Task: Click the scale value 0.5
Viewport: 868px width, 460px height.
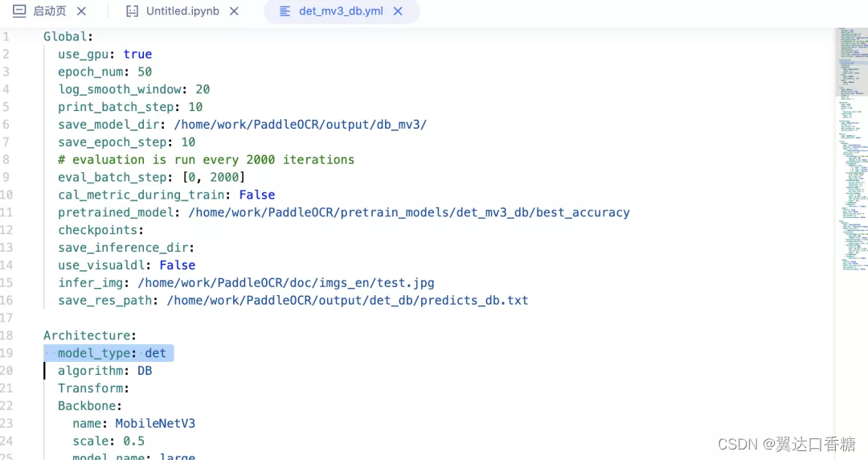Action: click(133, 442)
